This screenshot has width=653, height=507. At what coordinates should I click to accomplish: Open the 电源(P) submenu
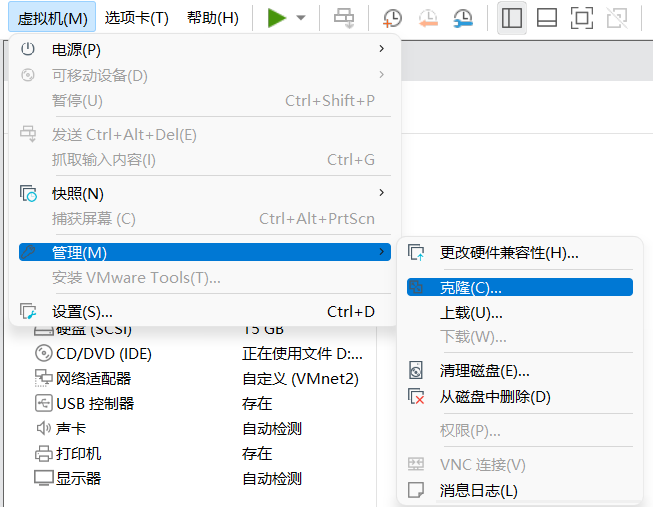[x=204, y=50]
